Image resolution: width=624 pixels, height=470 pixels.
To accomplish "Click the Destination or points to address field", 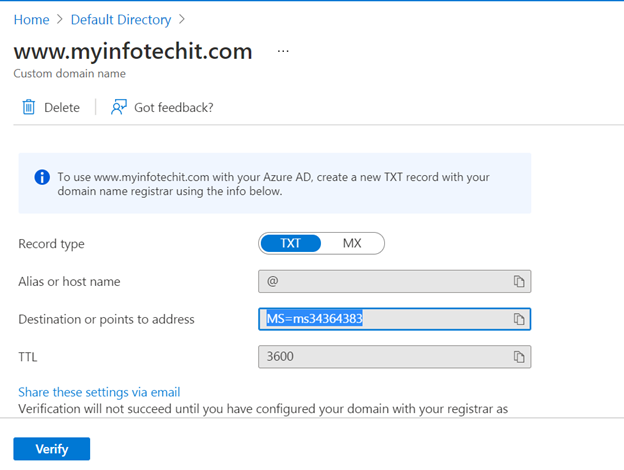I will click(394, 319).
